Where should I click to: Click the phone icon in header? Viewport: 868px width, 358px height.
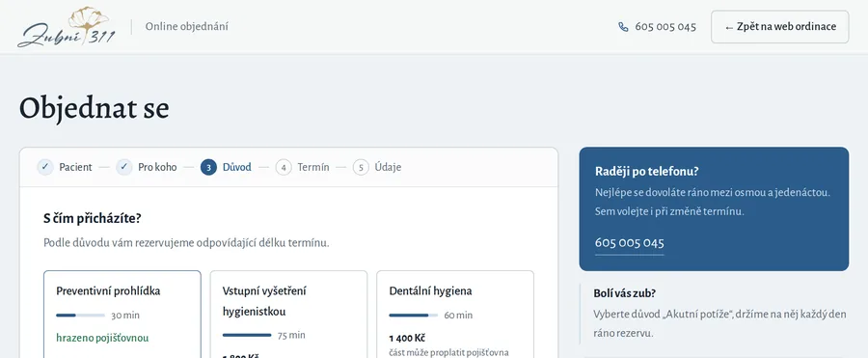(623, 27)
